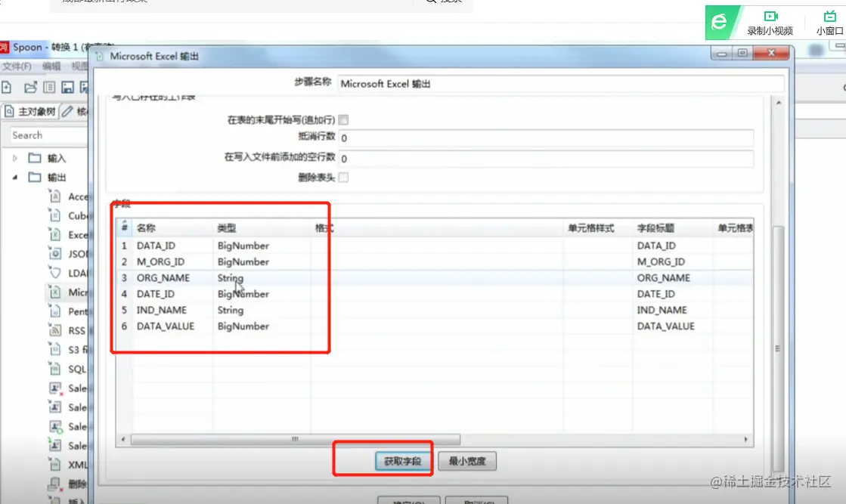Click the 字段标题 column header

point(674,228)
